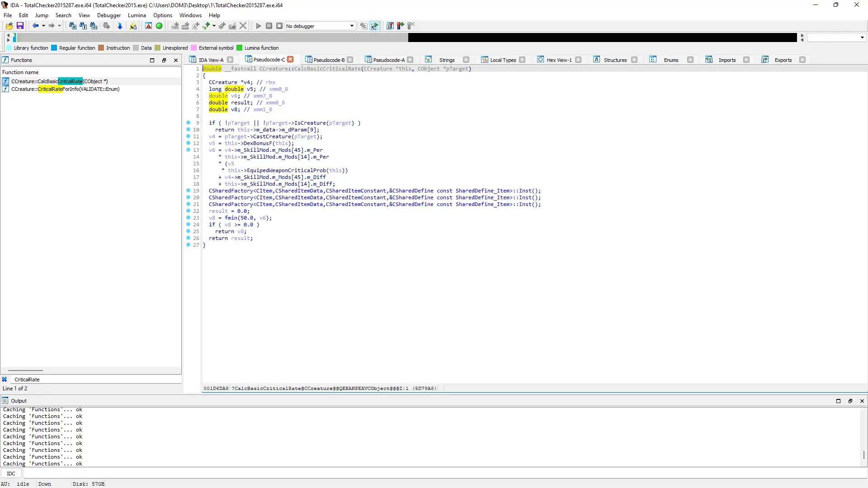Start process with the play button
This screenshot has width=868, height=488.
click(259, 26)
